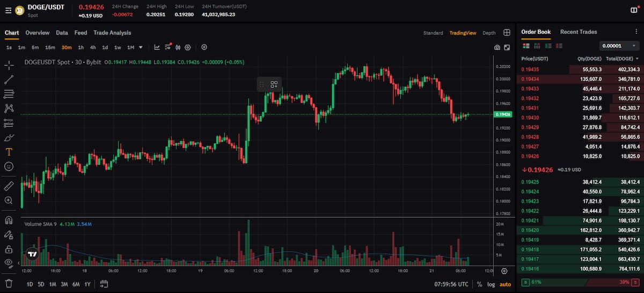This screenshot has height=293, width=644.
Task: Set the timeframe to 4h
Action: (x=93, y=47)
